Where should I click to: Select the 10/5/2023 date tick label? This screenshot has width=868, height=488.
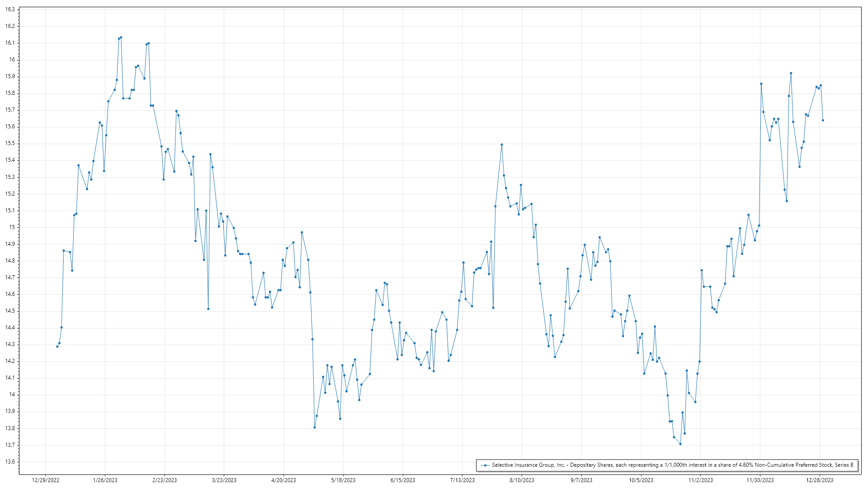[x=641, y=480]
